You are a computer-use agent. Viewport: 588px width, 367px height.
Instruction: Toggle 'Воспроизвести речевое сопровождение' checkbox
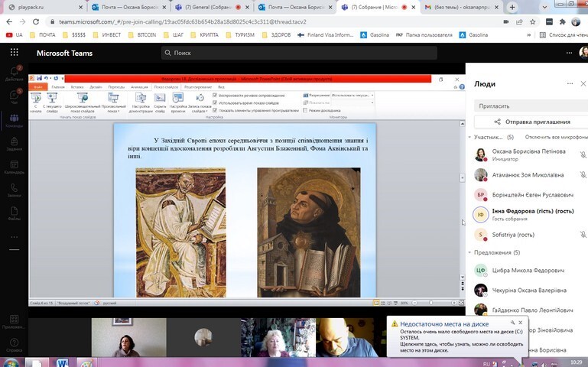click(x=215, y=95)
